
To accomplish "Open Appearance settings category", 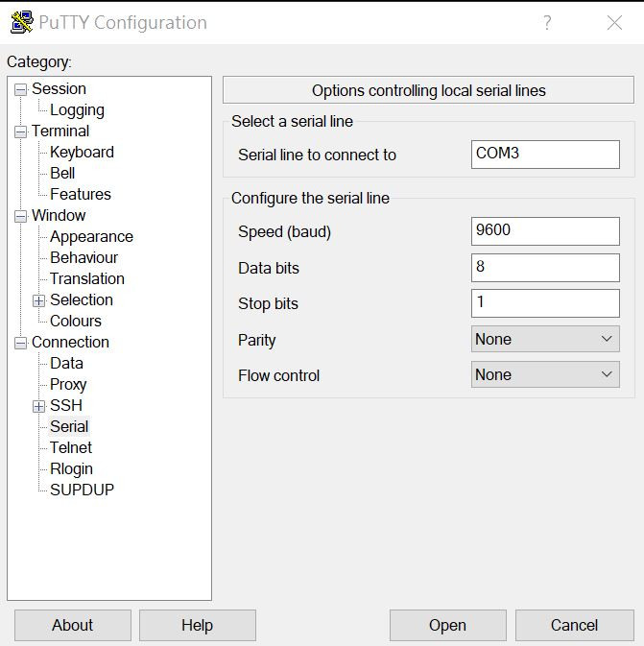I will pos(91,237).
